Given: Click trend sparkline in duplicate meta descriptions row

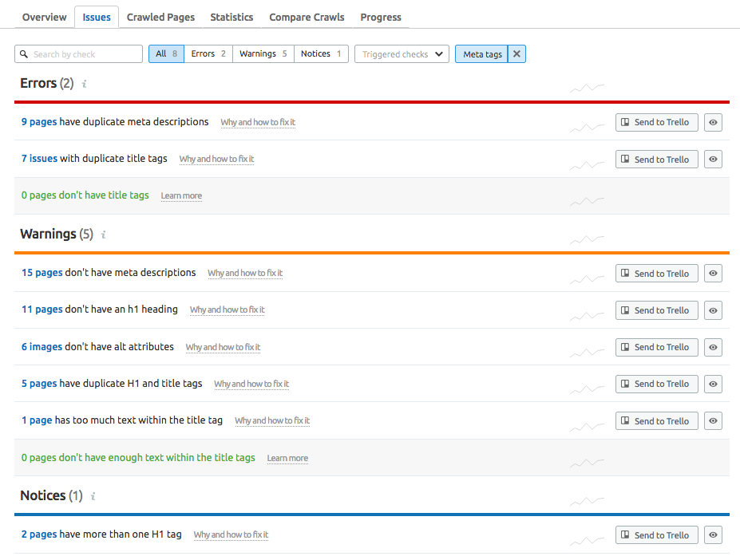Looking at the screenshot, I should point(587,126).
